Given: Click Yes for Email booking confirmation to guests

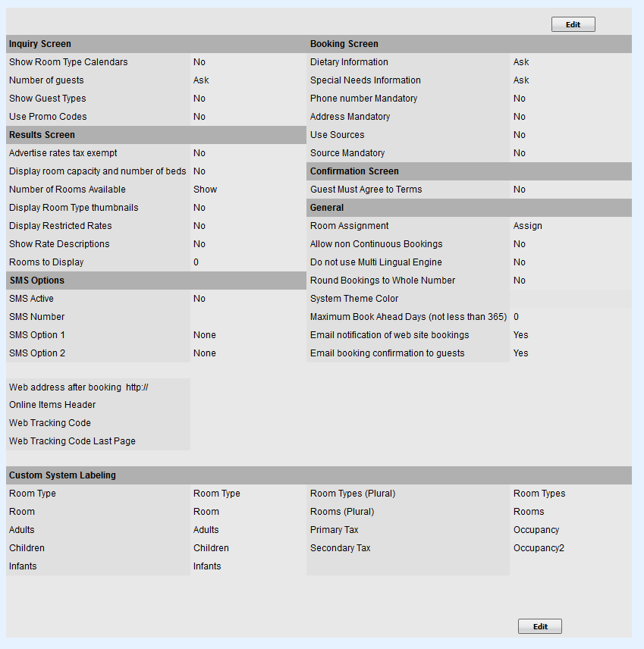Looking at the screenshot, I should pyautogui.click(x=520, y=353).
